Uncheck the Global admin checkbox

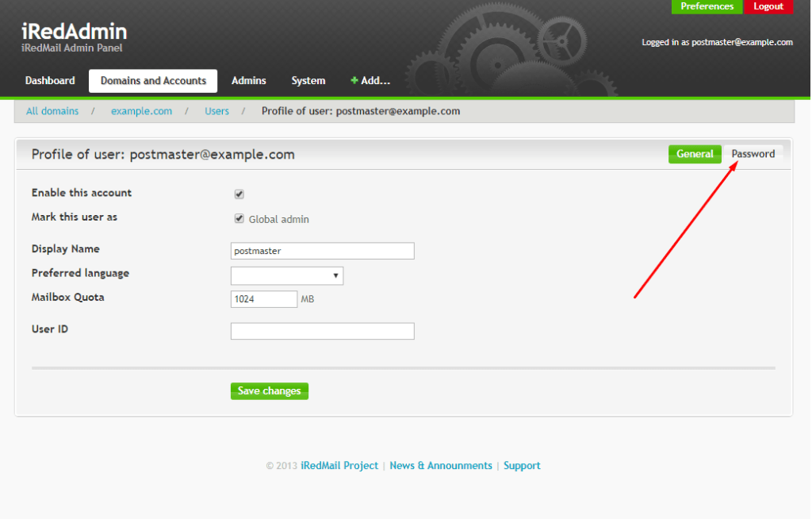pos(239,219)
